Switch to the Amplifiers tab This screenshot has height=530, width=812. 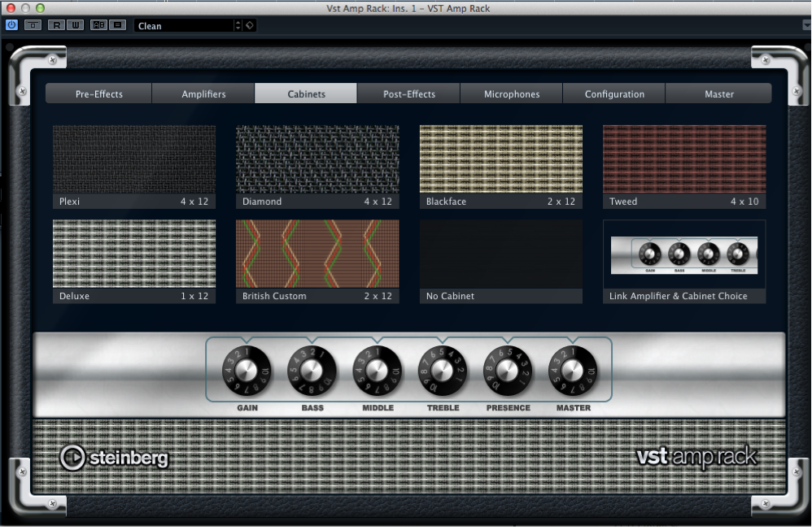tap(203, 93)
